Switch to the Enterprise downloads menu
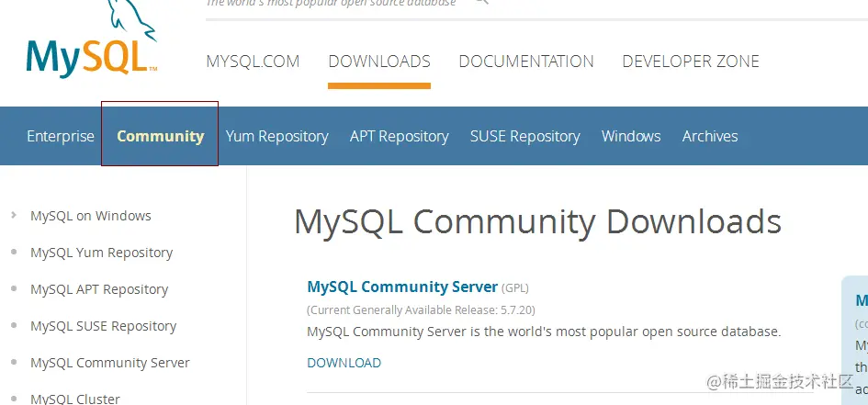Viewport: 868px width, 405px height. click(61, 136)
